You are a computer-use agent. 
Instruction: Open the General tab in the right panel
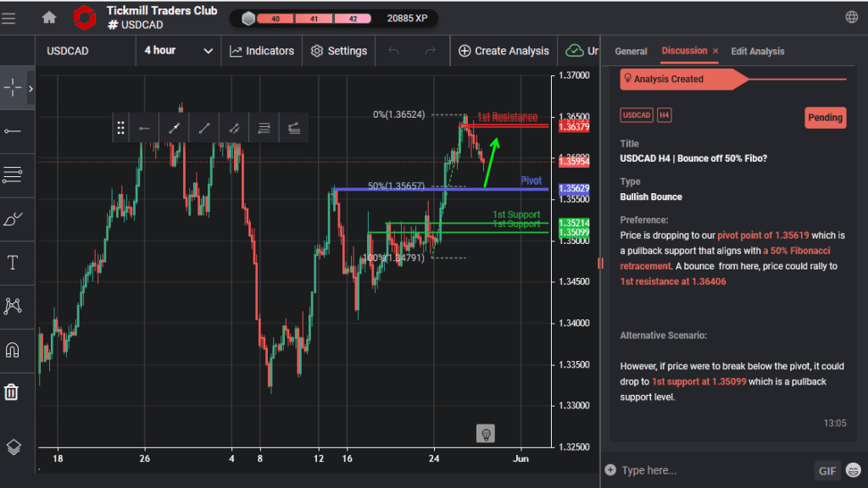pos(631,52)
